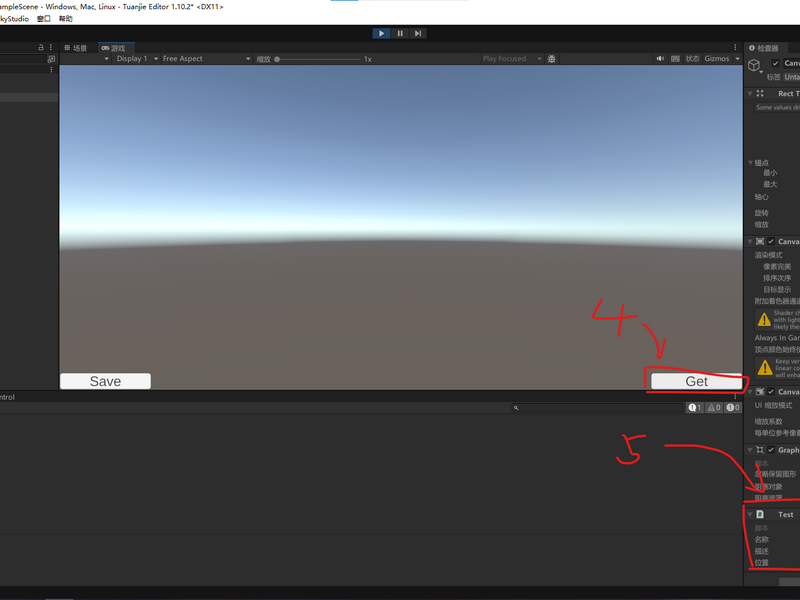The image size is (800, 600).
Task: Pause the game with the Pause button
Action: [400, 33]
